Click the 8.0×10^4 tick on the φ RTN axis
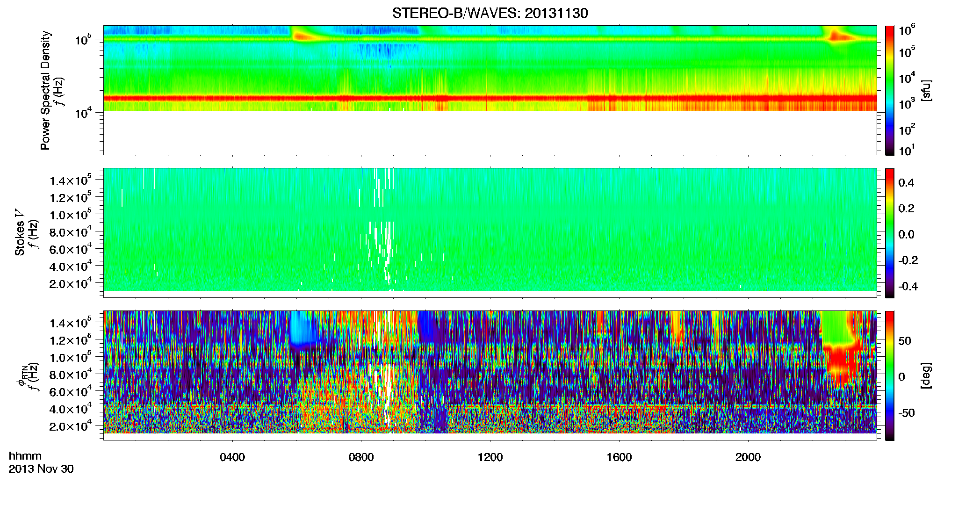This screenshot has width=980, height=505. pos(71,375)
